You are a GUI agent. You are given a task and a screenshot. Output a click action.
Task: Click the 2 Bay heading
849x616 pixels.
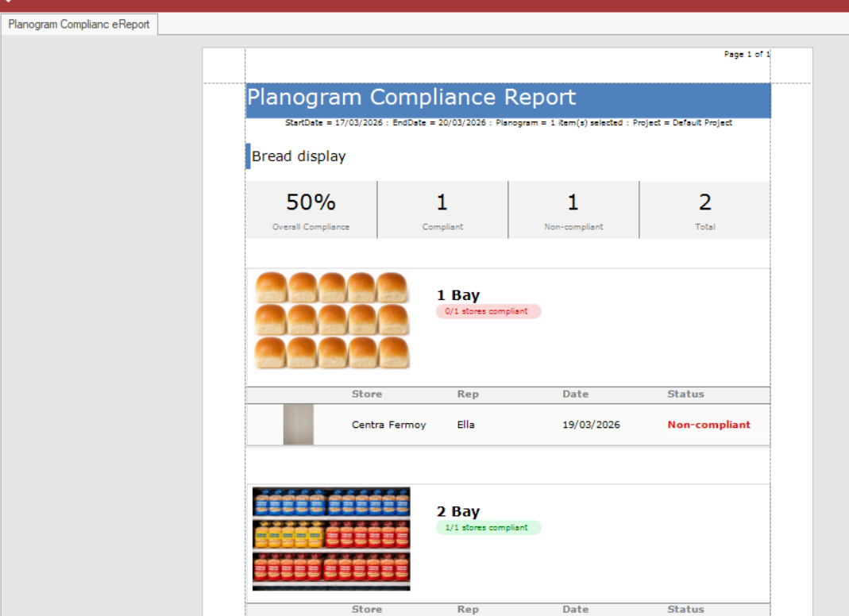pyautogui.click(x=458, y=511)
